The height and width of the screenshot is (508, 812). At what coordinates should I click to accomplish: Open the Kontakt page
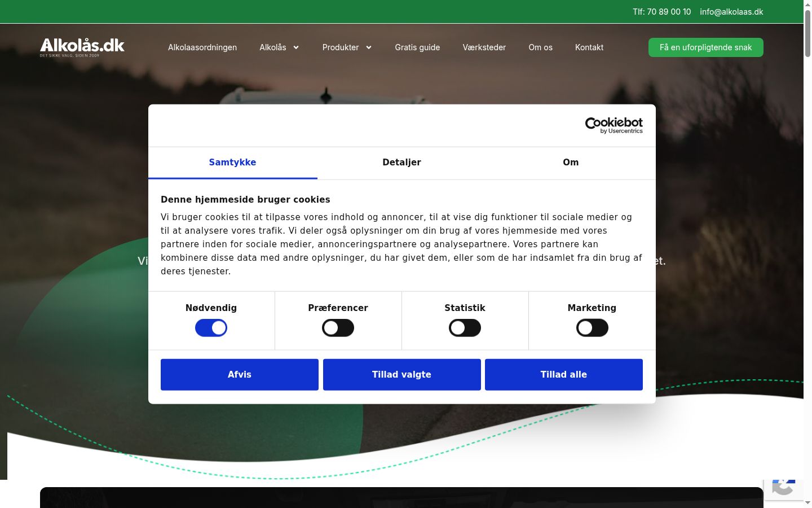[x=589, y=47]
